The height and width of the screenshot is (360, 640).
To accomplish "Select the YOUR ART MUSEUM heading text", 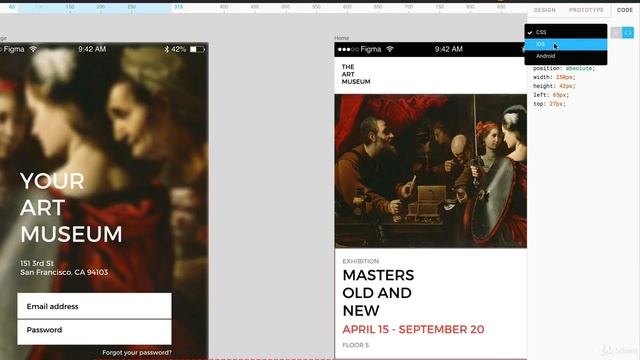I will tap(71, 207).
